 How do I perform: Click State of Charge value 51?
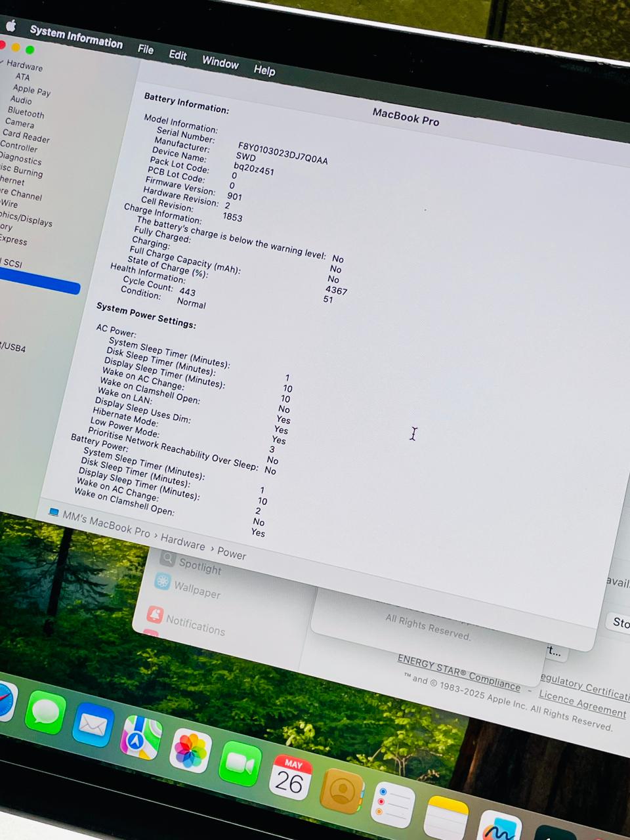point(328,299)
